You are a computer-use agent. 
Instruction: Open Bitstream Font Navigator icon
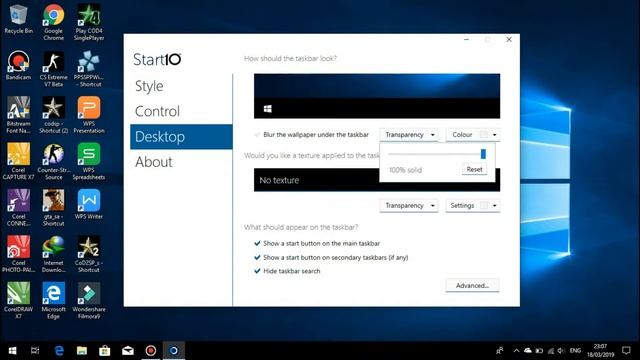point(18,115)
